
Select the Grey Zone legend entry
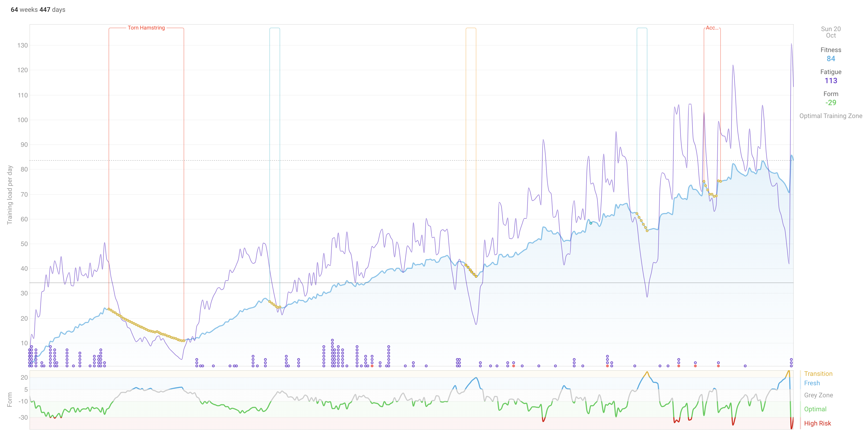coord(818,395)
